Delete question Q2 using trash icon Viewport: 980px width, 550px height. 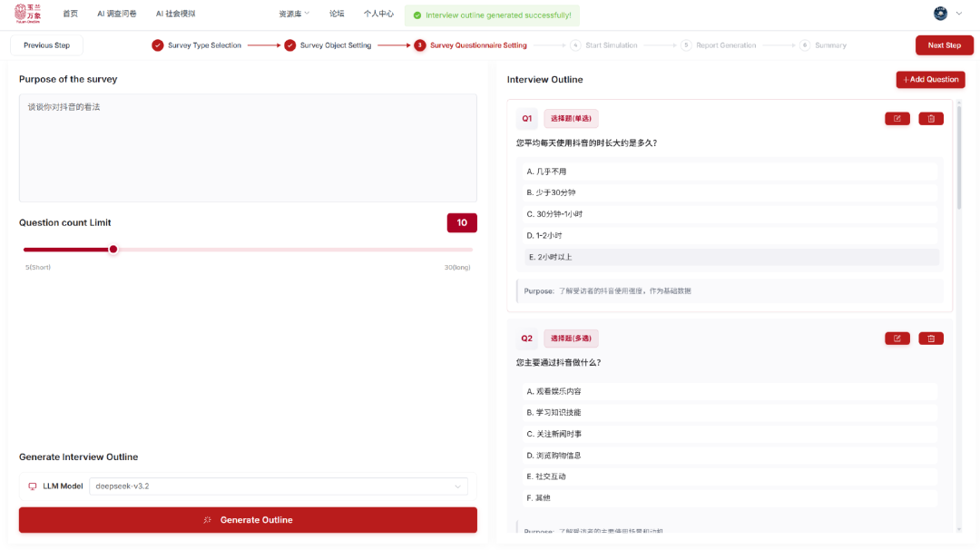pos(931,339)
